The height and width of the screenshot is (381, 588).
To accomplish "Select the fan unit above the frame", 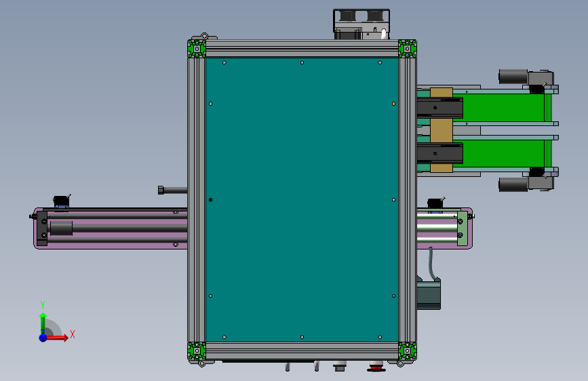I will pyautogui.click(x=361, y=24).
